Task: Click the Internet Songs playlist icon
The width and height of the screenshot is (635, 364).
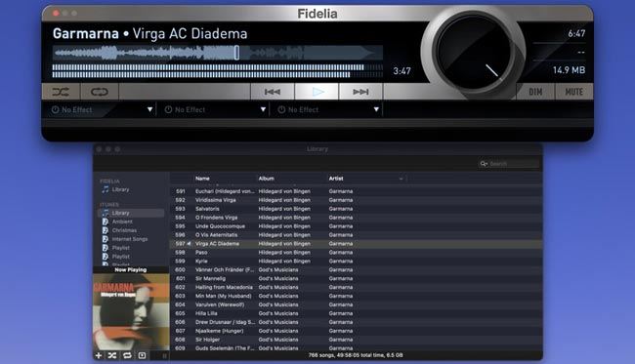Action: [x=106, y=239]
